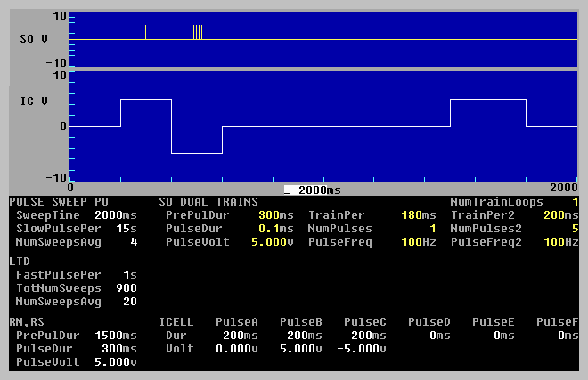The width and height of the screenshot is (588, 380).
Task: Click the NumTrainLoops value
Action: click(x=575, y=202)
